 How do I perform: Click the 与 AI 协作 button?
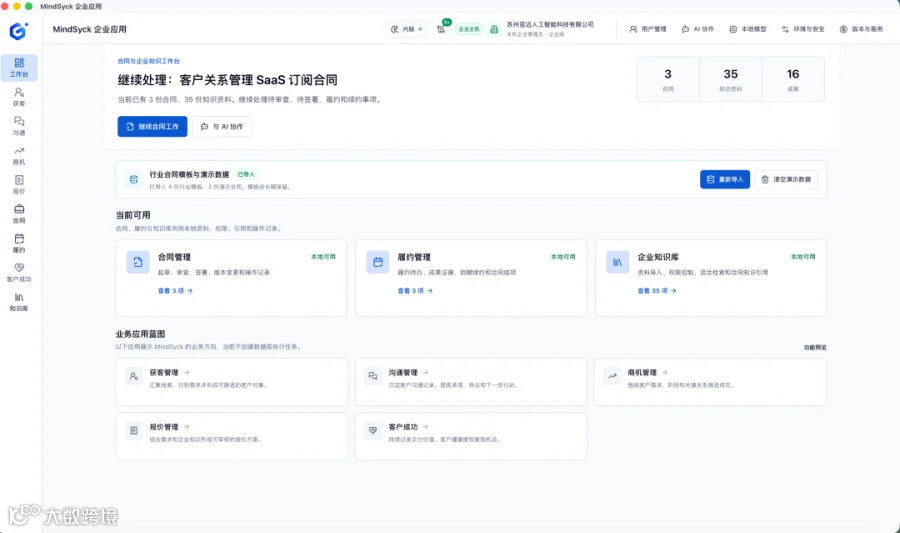[222, 127]
